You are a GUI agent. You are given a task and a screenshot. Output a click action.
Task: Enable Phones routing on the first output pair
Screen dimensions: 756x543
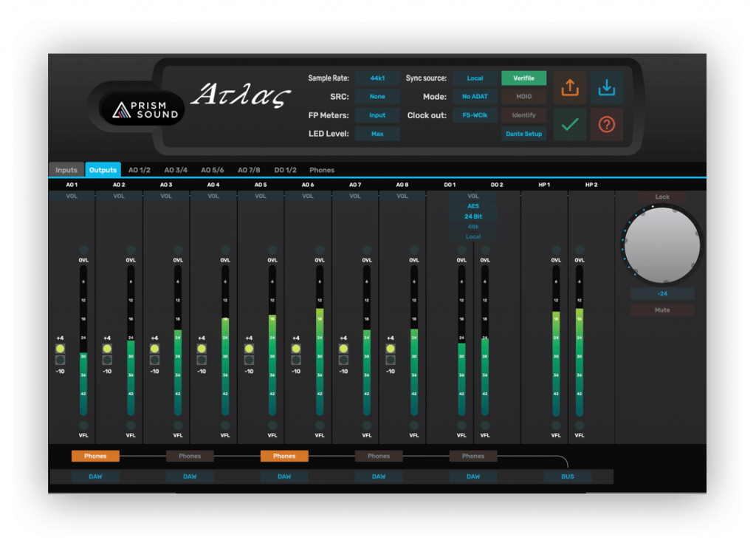tap(95, 456)
